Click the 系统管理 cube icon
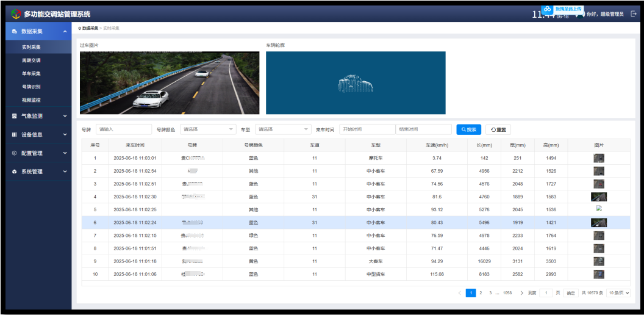Viewport: 644px width, 315px height. click(x=15, y=172)
